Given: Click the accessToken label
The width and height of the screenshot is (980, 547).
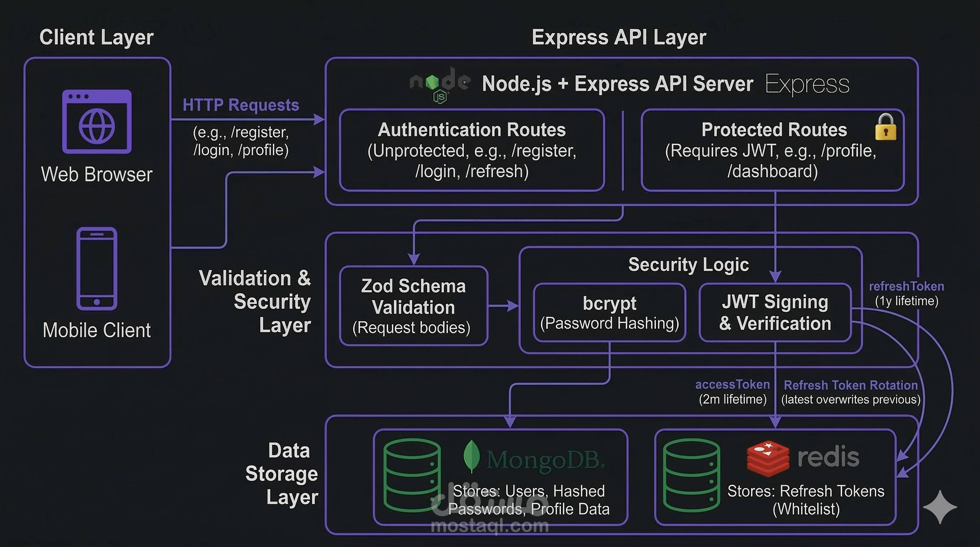Looking at the screenshot, I should click(733, 384).
